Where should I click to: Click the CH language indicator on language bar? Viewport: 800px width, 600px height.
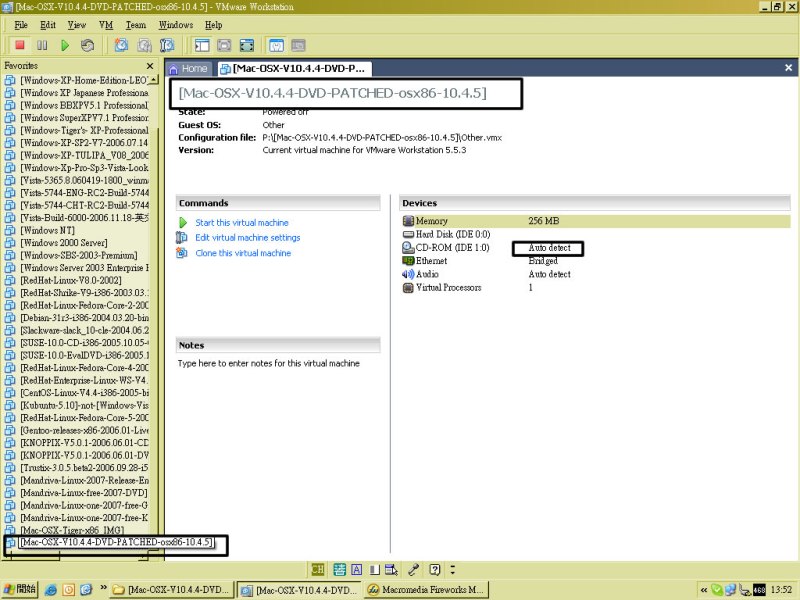[317, 569]
